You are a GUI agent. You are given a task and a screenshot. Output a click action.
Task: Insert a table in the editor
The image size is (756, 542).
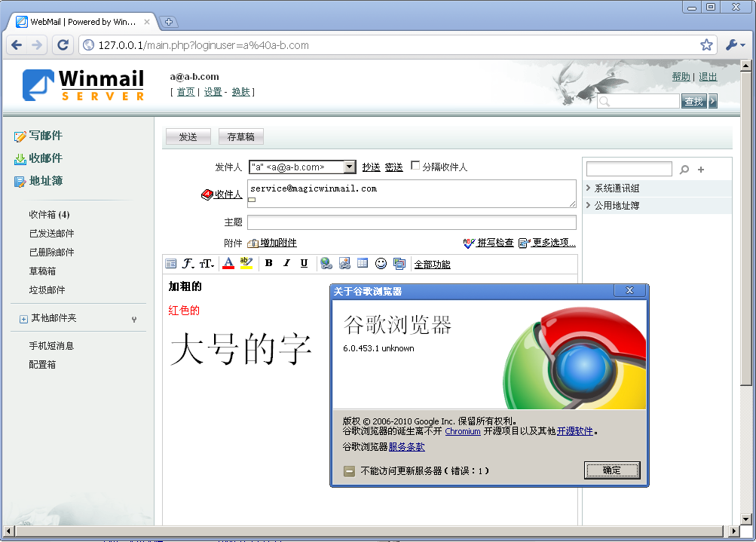point(363,263)
